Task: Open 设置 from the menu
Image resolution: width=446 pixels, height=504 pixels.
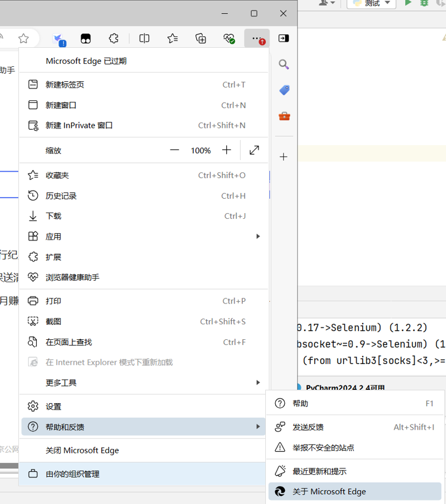Action: pyautogui.click(x=143, y=407)
